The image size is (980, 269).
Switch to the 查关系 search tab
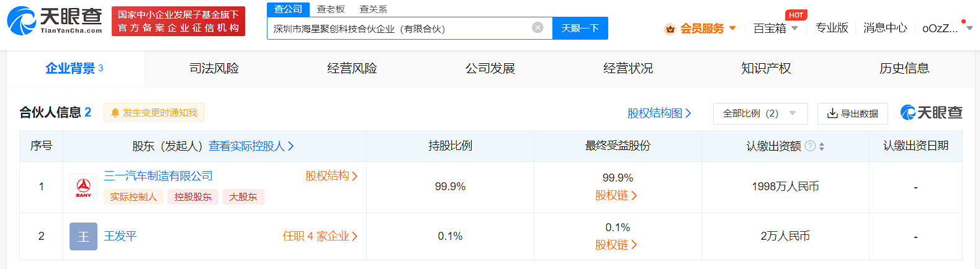click(x=374, y=9)
